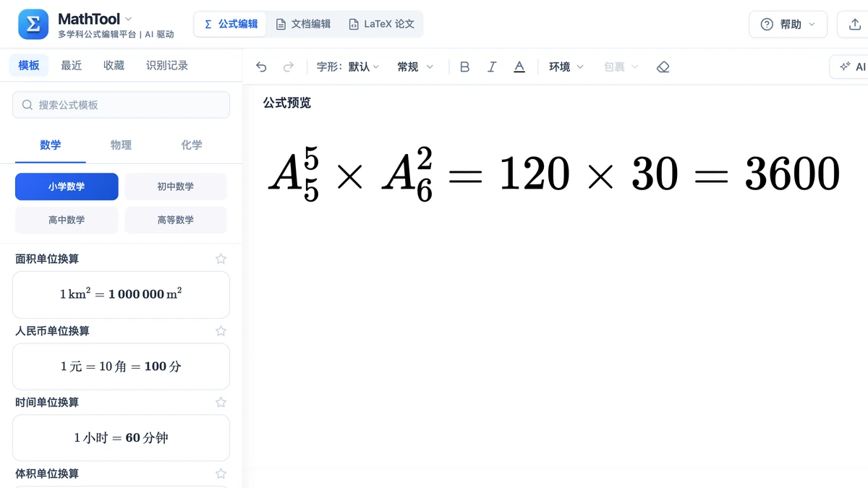Select 小学数学 category
Screen dimensions: 868x488
pyautogui.click(x=67, y=187)
